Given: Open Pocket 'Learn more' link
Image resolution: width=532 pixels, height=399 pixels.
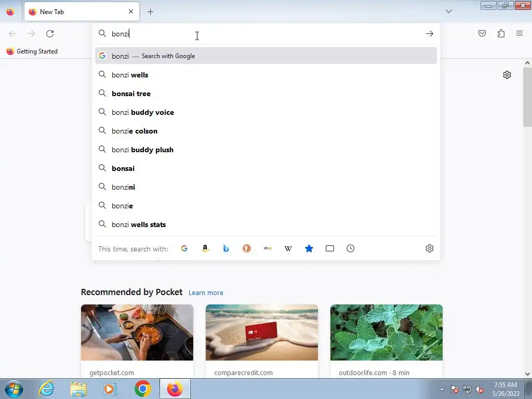Looking at the screenshot, I should click(206, 293).
